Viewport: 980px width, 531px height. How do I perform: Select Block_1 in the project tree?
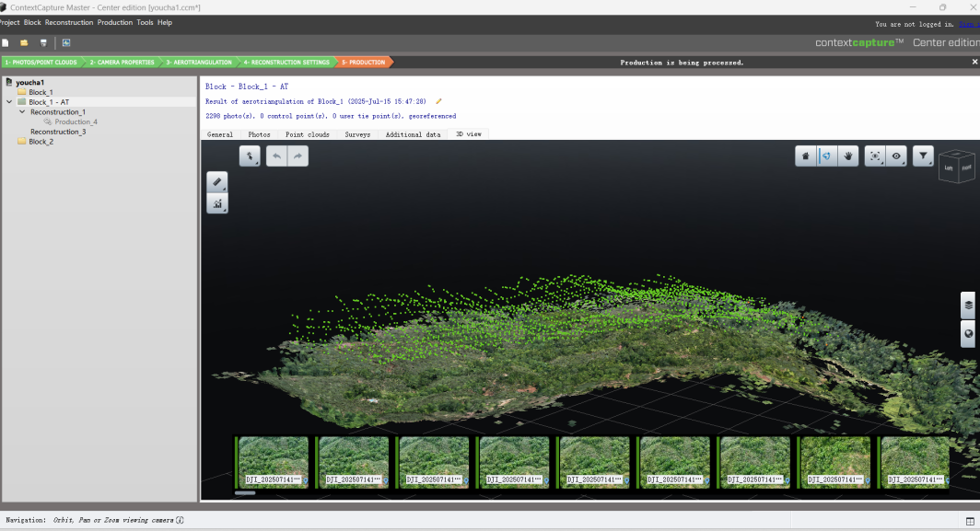41,92
